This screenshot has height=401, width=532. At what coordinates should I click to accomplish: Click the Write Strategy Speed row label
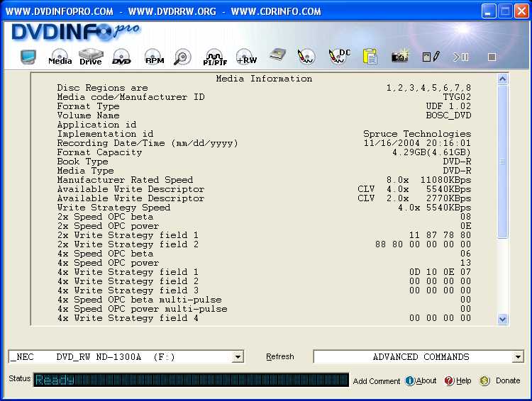(x=113, y=208)
